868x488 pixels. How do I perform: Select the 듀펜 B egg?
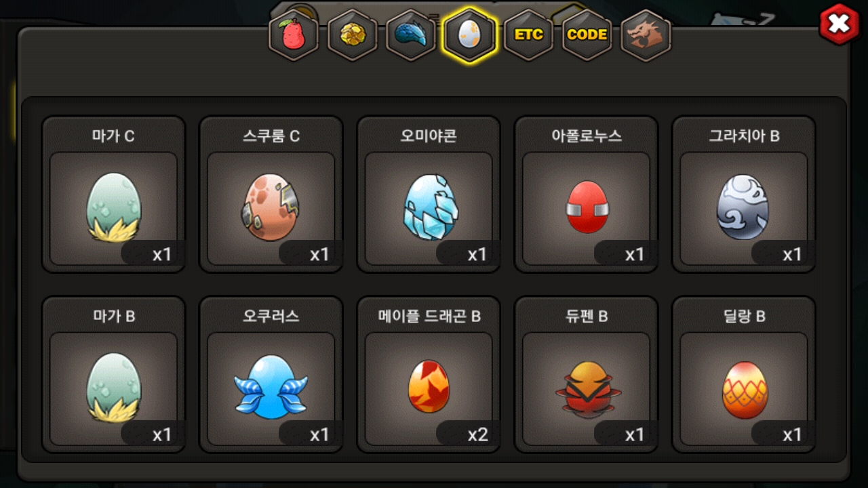click(586, 375)
